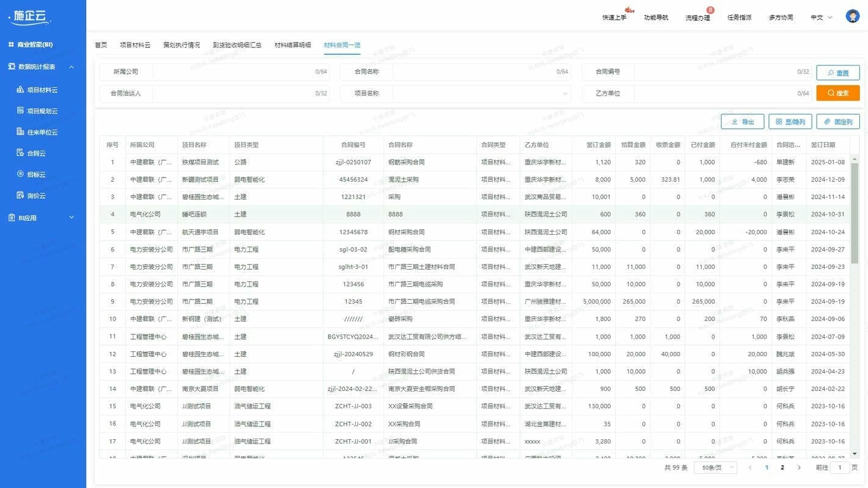Click the contract number zjjl-0250107 cell
868x488 pixels.
coord(353,162)
